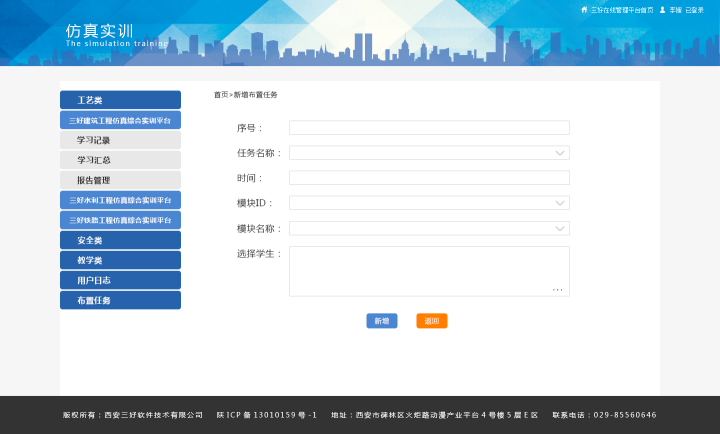
Task: Select 学习汇总 in the sidebar
Action: coord(120,160)
